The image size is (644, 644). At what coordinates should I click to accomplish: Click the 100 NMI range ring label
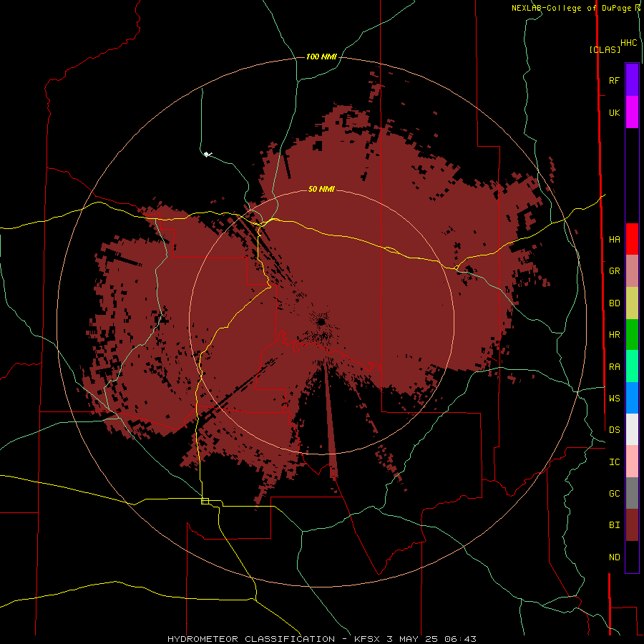click(x=321, y=57)
